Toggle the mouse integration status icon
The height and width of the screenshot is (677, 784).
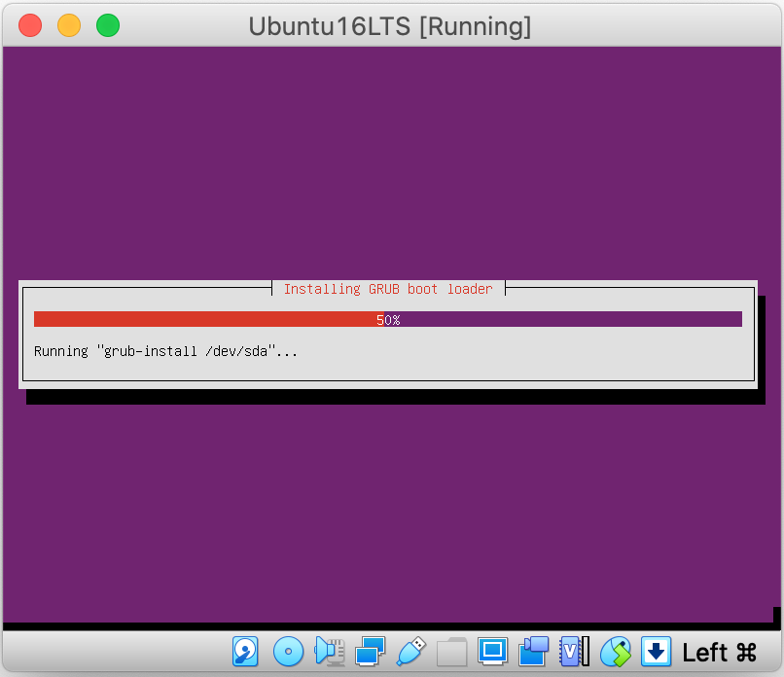point(616,651)
